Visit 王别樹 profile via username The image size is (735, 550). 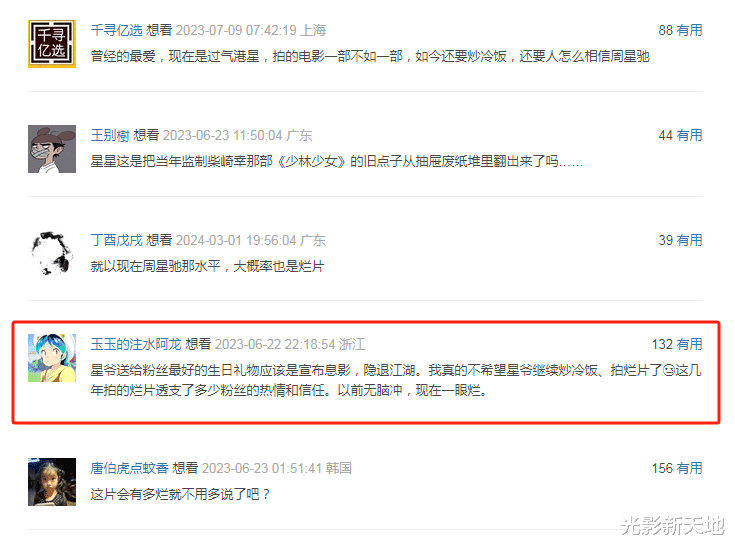point(110,136)
